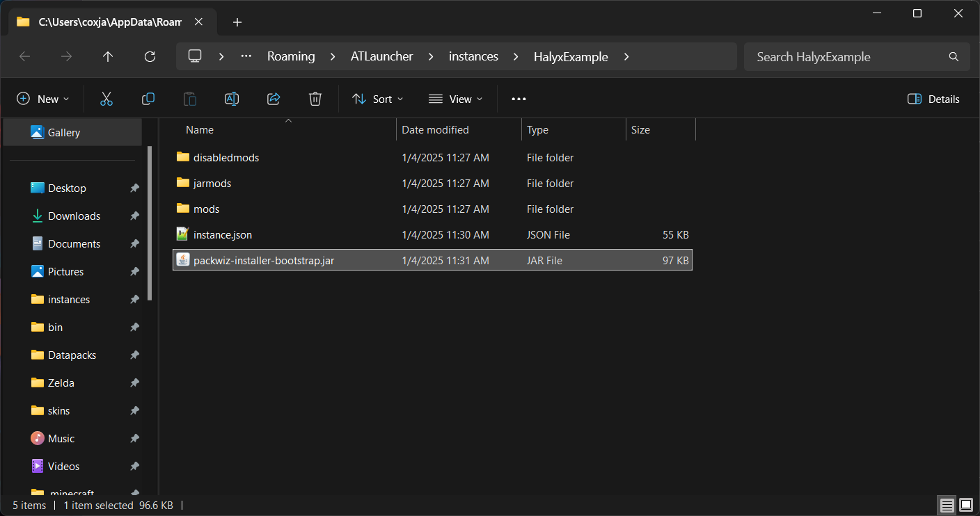
Task: Switch to details list view in status bar
Action: pyautogui.click(x=947, y=505)
